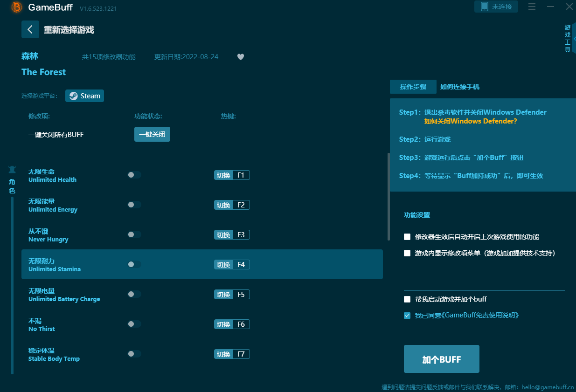Click the phone not-connected status button
Image resolution: width=576 pixels, height=392 pixels.
(496, 7)
